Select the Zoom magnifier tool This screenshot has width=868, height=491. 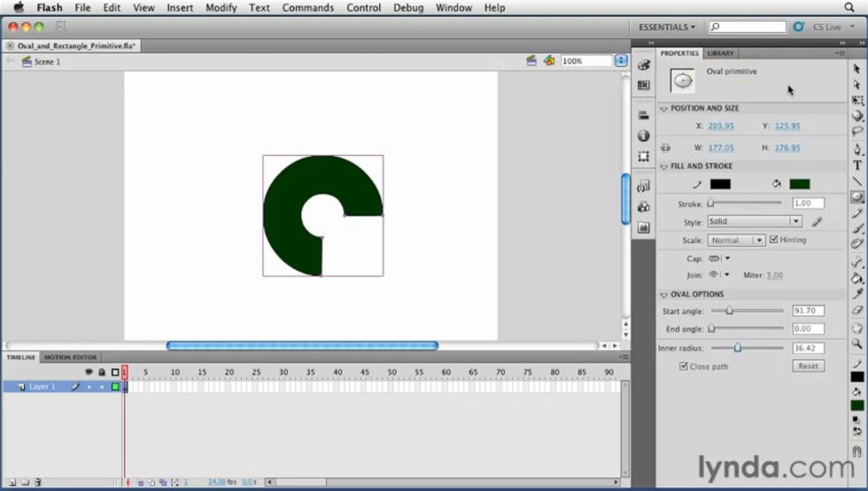(x=857, y=344)
